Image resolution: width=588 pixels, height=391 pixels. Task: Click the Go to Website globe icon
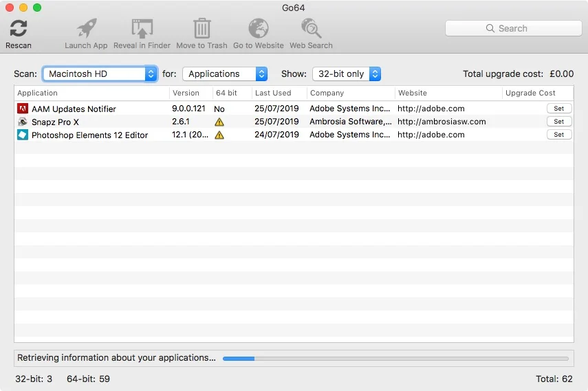click(259, 28)
